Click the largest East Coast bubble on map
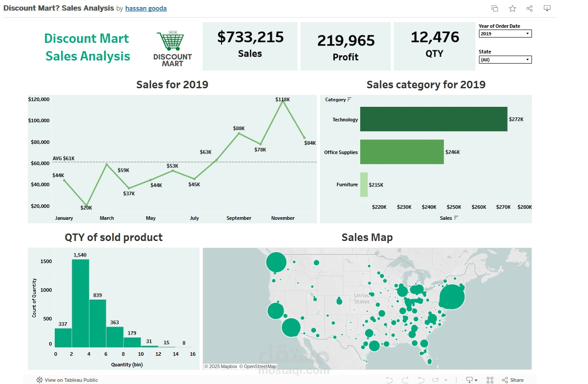This screenshot has width=588, height=384. point(452,297)
